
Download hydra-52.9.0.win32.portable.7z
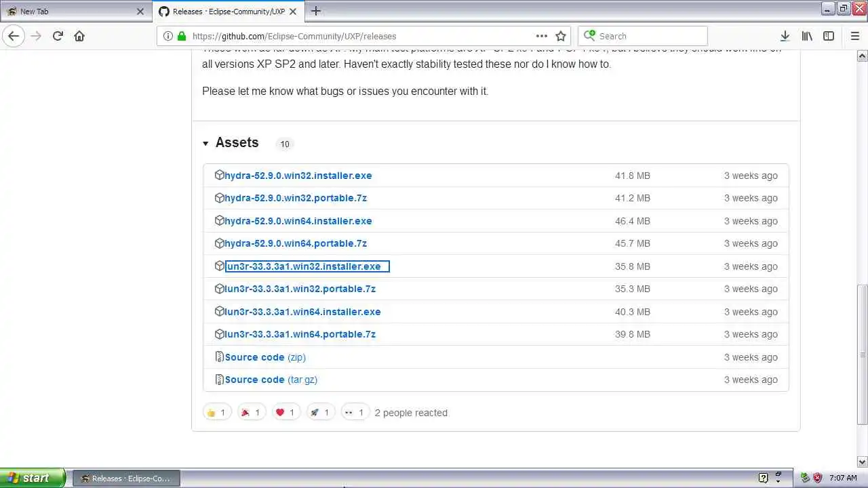(296, 198)
